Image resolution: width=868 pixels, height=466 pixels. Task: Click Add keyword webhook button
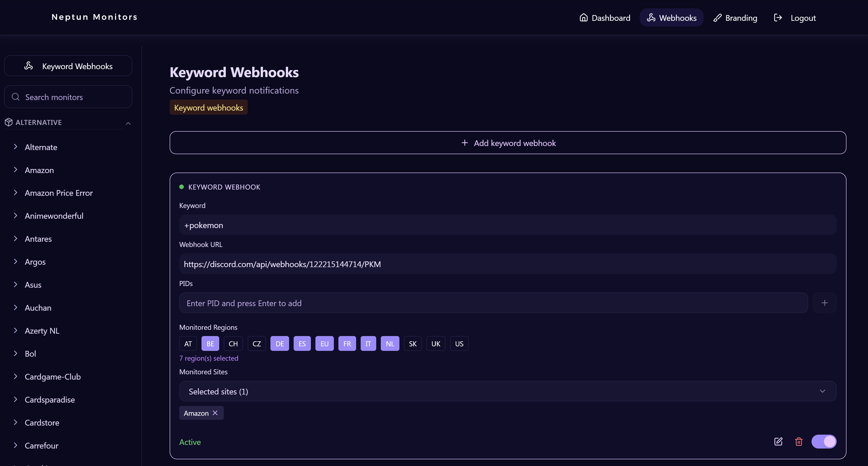point(507,143)
